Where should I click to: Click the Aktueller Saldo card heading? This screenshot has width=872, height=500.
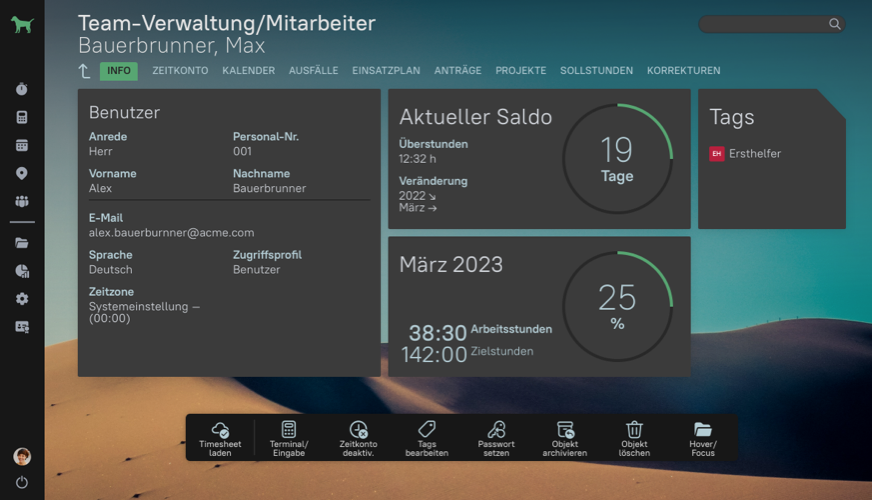(475, 117)
